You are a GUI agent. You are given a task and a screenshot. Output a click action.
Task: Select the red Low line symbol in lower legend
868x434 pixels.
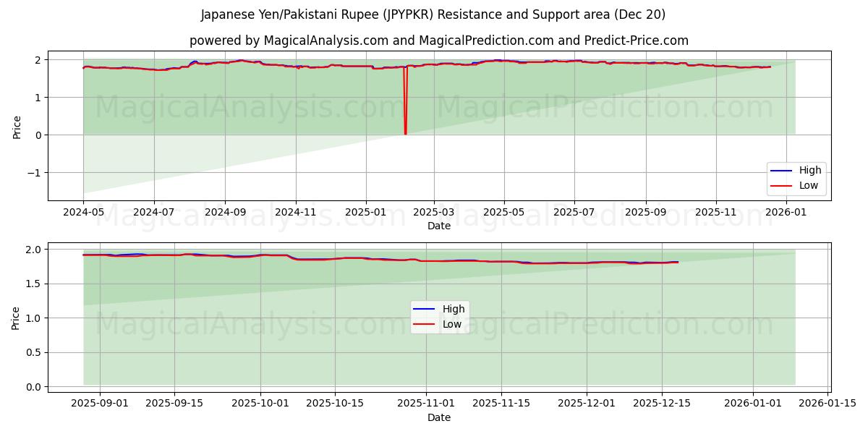point(422,323)
